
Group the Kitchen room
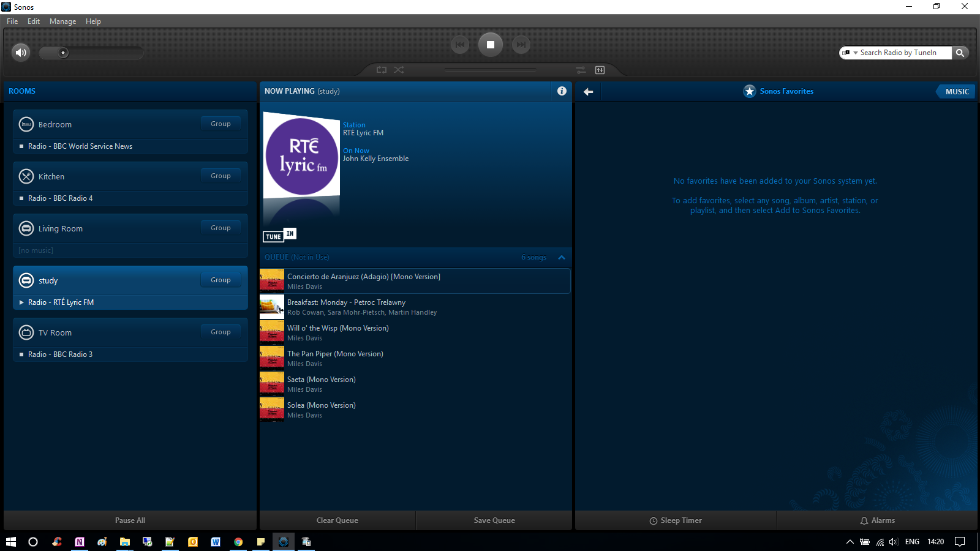coord(221,176)
